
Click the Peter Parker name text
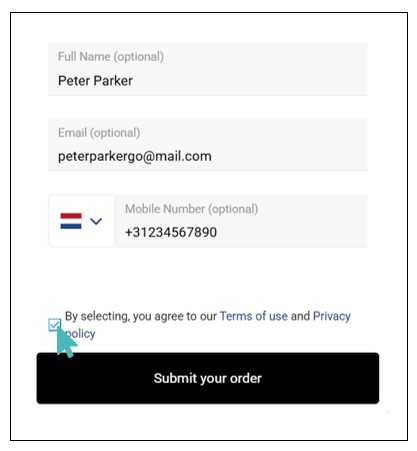[95, 81]
